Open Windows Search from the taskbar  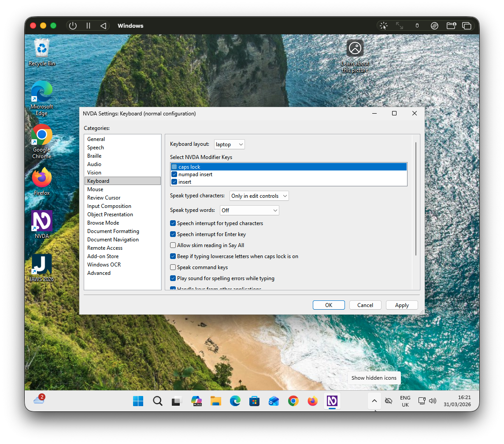click(x=157, y=401)
